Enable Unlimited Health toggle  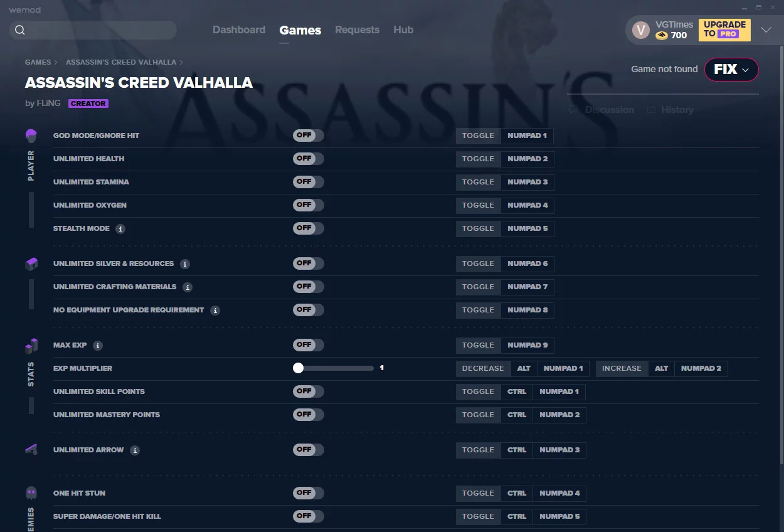(x=309, y=159)
